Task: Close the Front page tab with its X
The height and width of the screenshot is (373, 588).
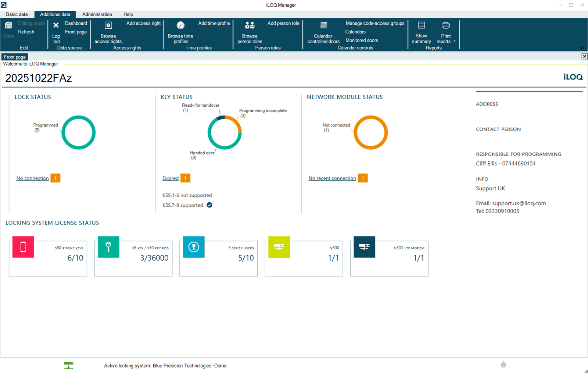Action: pyautogui.click(x=584, y=56)
